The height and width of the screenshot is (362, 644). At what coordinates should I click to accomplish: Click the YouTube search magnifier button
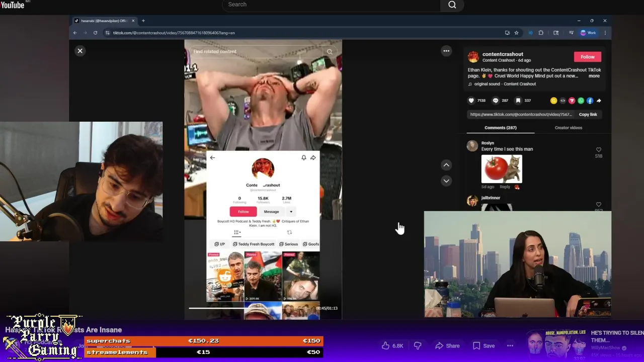(452, 5)
